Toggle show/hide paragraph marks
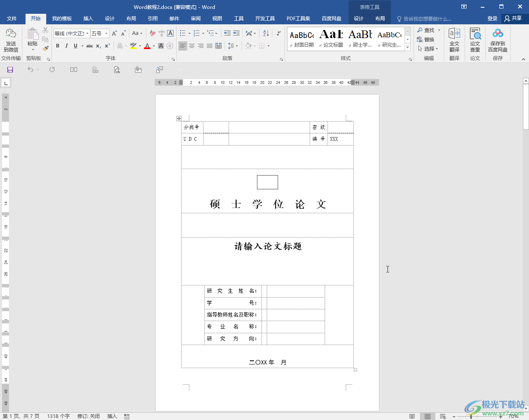The width and height of the screenshot is (529, 420). click(x=278, y=33)
